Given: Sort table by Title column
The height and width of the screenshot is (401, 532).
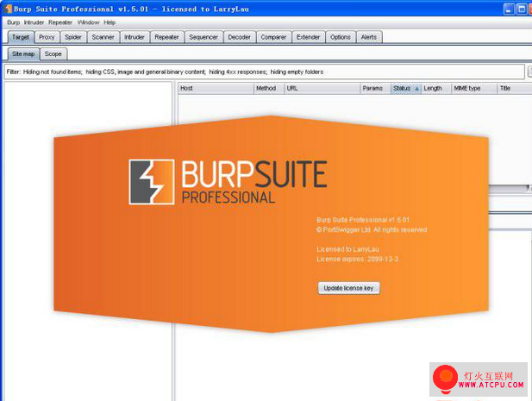Looking at the screenshot, I should pos(514,88).
